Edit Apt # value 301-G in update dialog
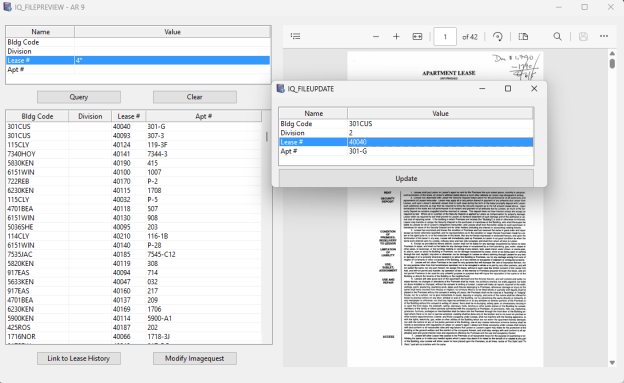The height and width of the screenshot is (383, 624). [x=440, y=151]
